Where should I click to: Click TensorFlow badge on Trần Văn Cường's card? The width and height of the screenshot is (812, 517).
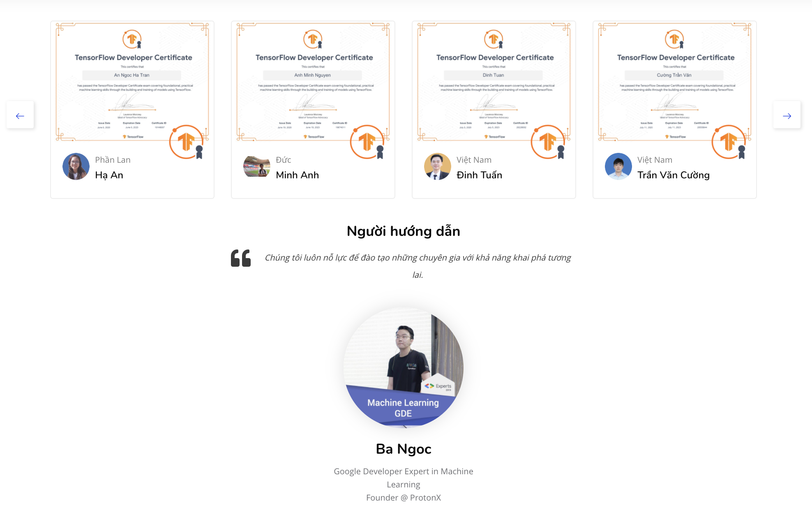tap(729, 142)
